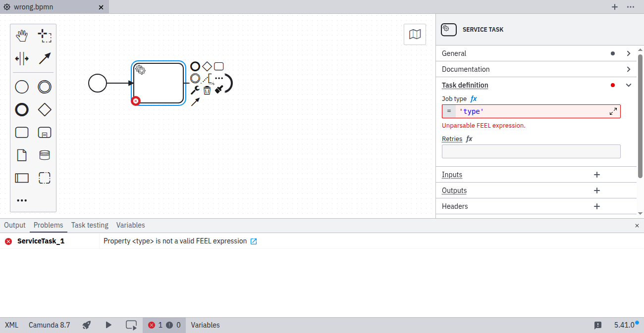
Task: Delete the selected task with trash icon
Action: 207,90
